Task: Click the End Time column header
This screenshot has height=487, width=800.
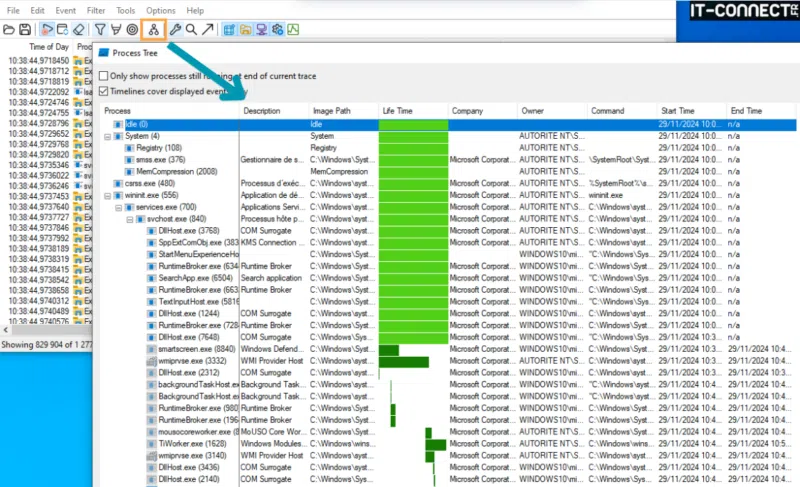Action: pyautogui.click(x=761, y=111)
